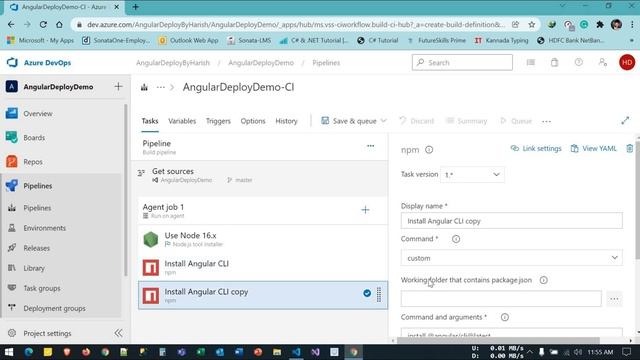
Task: Select the Tasks tab
Action: click(x=150, y=121)
